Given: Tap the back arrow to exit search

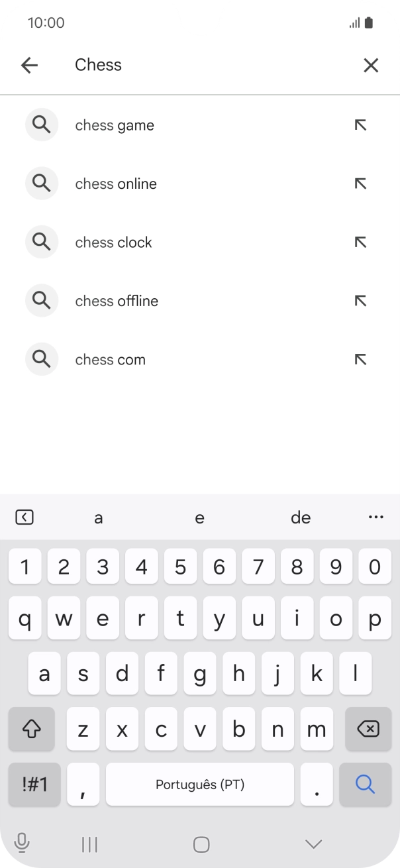Looking at the screenshot, I should pyautogui.click(x=29, y=65).
